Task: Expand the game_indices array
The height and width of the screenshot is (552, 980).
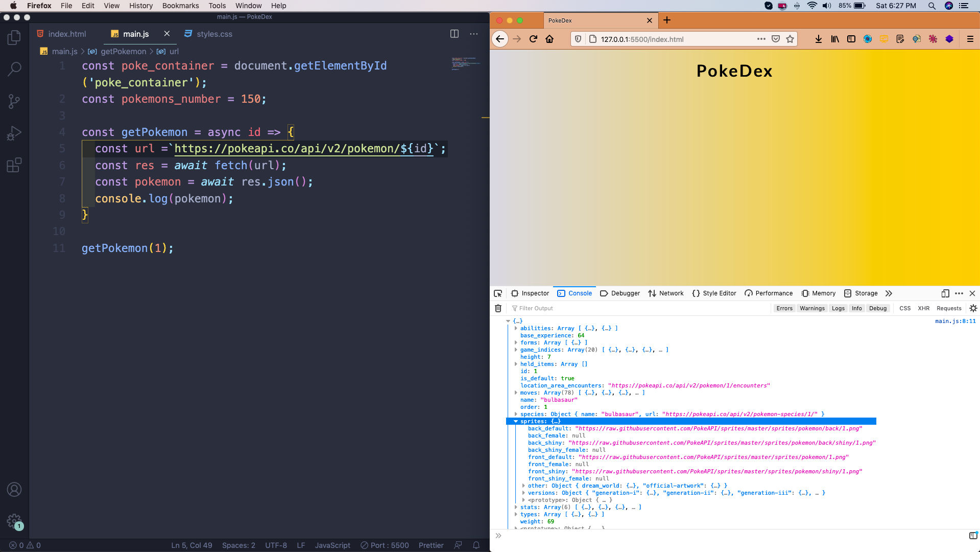Action: click(x=516, y=350)
